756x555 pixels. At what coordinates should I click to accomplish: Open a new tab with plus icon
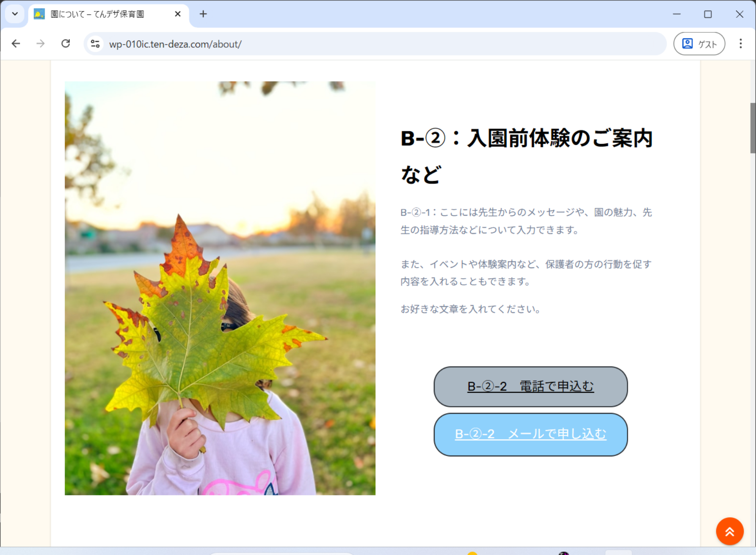(x=203, y=14)
